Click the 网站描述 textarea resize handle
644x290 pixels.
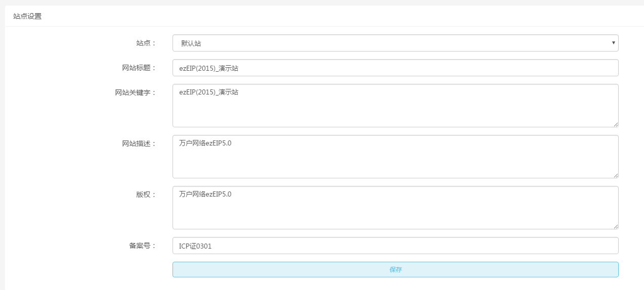click(x=615, y=175)
